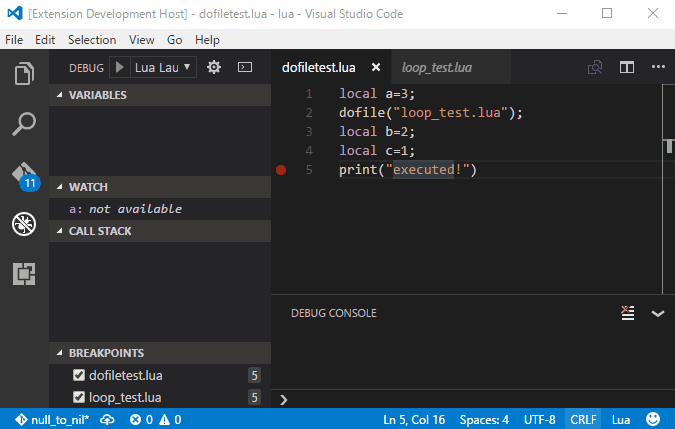Open the Explorer view in activity bar

(x=24, y=73)
